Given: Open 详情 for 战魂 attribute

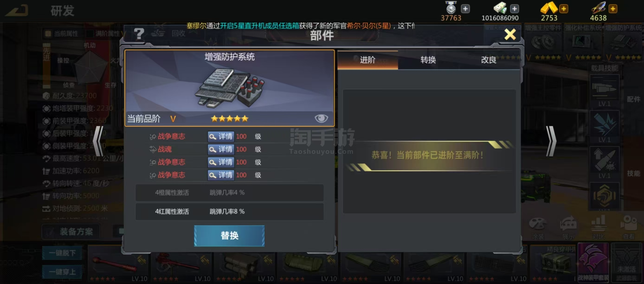Looking at the screenshot, I should (x=221, y=149).
